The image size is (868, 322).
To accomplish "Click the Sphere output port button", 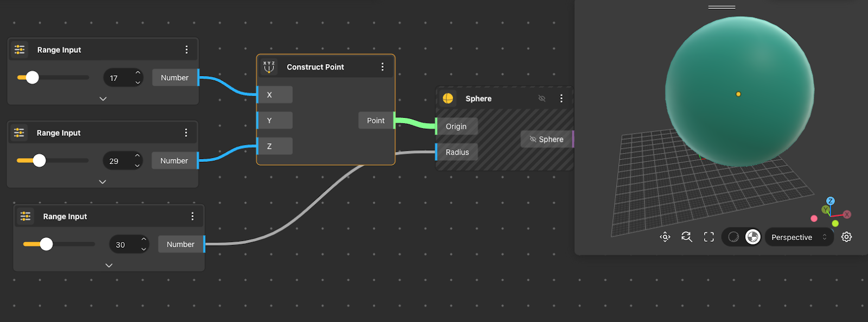I will [x=546, y=140].
